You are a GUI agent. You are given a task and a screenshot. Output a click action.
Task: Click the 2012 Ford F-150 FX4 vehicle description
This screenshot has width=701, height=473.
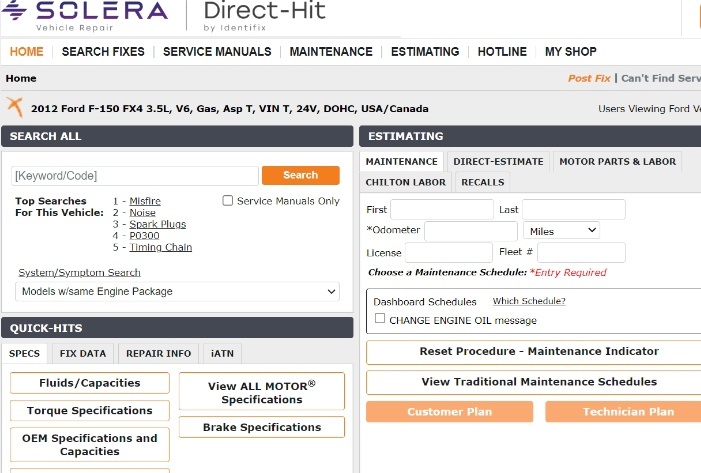pos(230,109)
